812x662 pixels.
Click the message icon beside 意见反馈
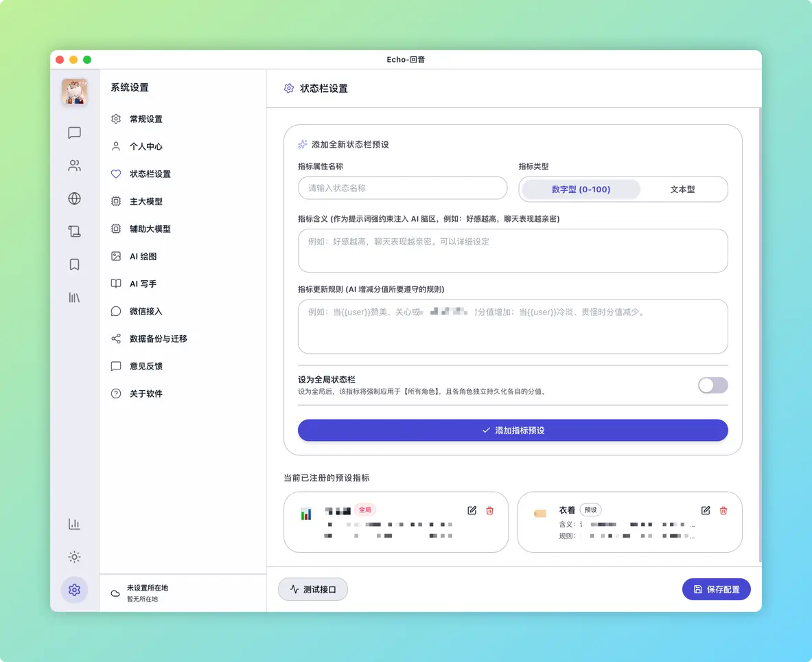pyautogui.click(x=116, y=366)
